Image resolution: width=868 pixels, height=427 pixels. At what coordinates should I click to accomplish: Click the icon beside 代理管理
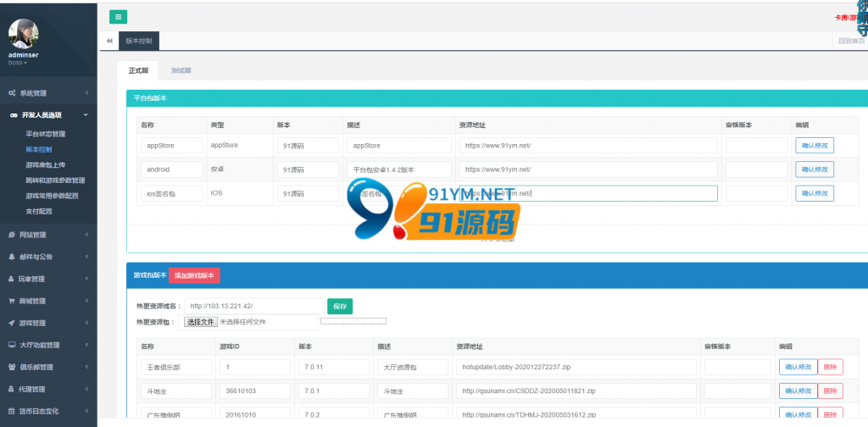12,390
